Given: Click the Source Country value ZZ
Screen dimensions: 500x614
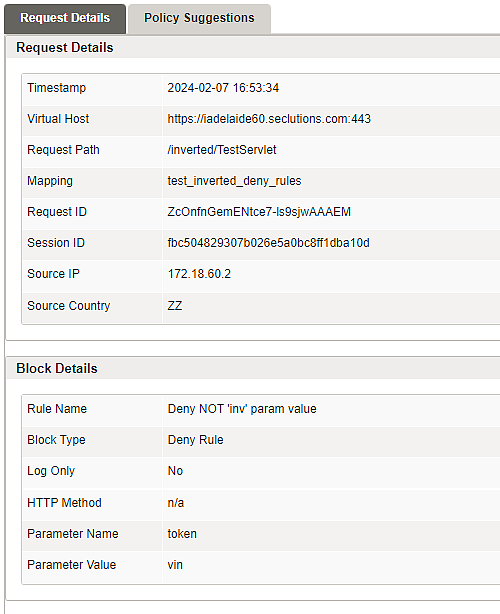Looking at the screenshot, I should [175, 305].
